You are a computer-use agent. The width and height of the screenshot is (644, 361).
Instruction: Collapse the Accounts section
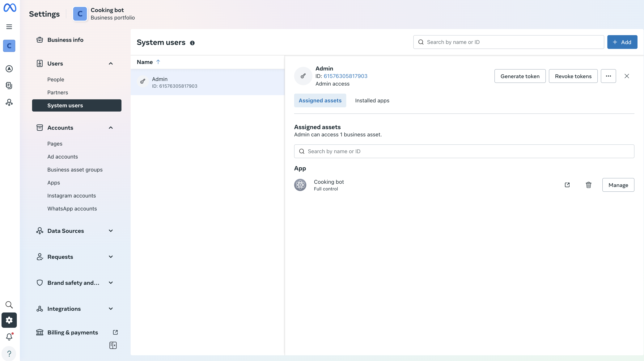click(x=111, y=128)
